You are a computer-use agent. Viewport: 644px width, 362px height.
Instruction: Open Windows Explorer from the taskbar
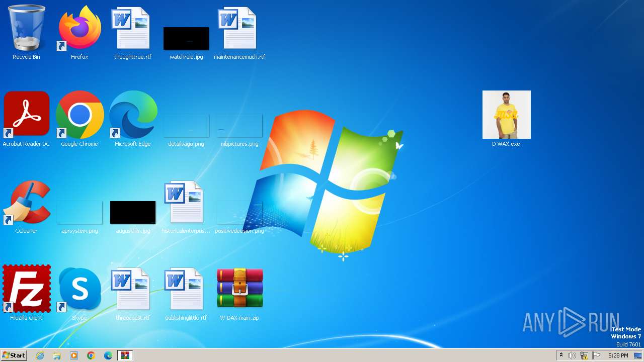coord(57,355)
